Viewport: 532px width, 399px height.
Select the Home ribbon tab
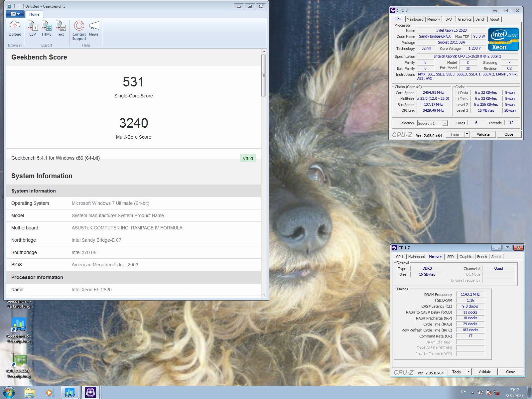34,14
